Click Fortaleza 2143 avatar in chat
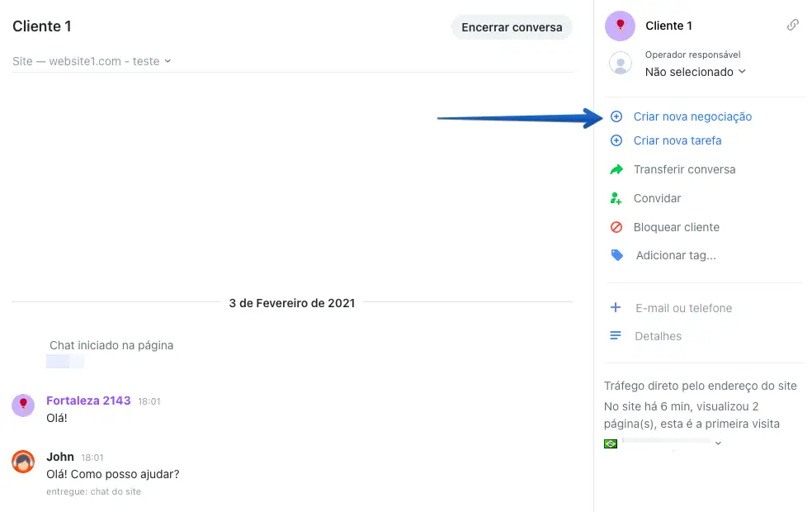 [x=23, y=405]
